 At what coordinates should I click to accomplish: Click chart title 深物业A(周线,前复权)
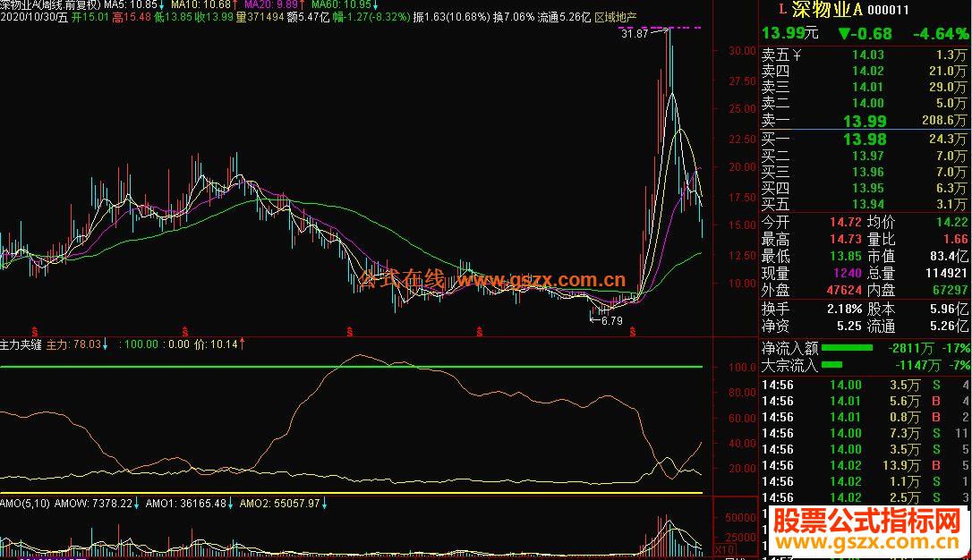50,5
